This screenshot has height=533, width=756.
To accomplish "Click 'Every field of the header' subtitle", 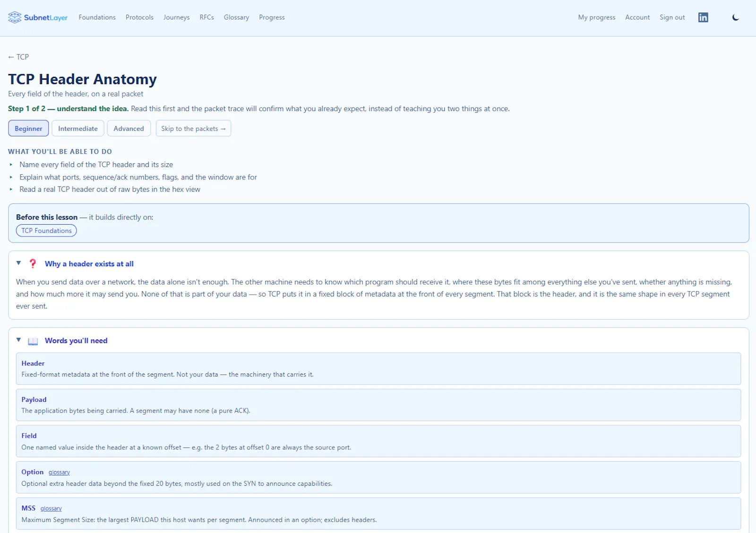I will (x=76, y=94).
